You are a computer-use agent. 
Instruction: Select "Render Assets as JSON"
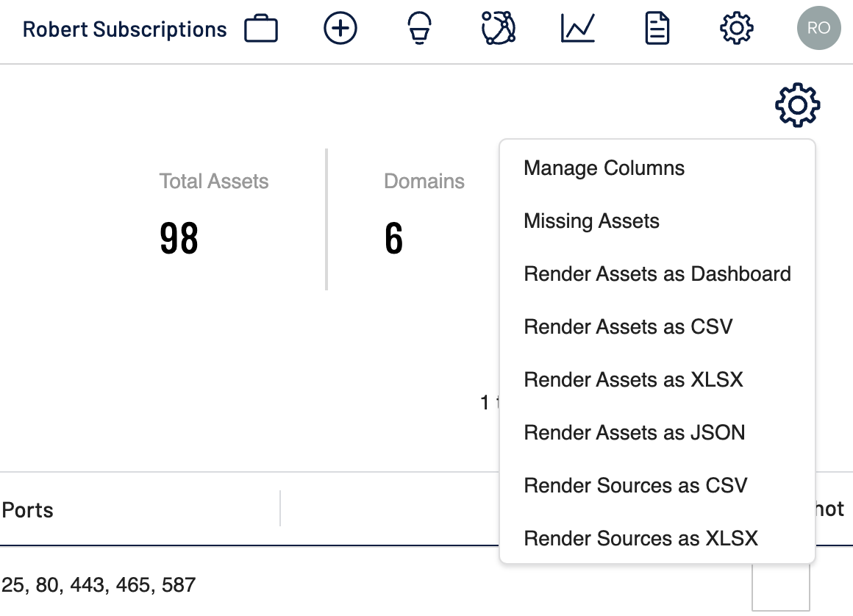pos(634,432)
